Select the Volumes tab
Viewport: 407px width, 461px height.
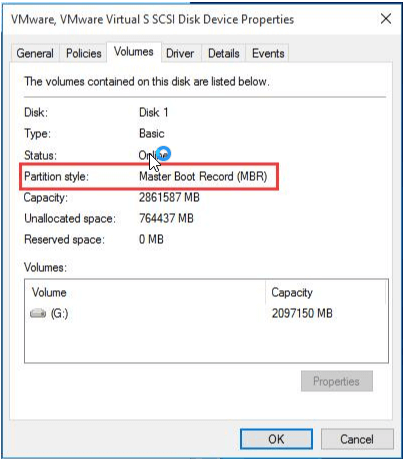(134, 52)
